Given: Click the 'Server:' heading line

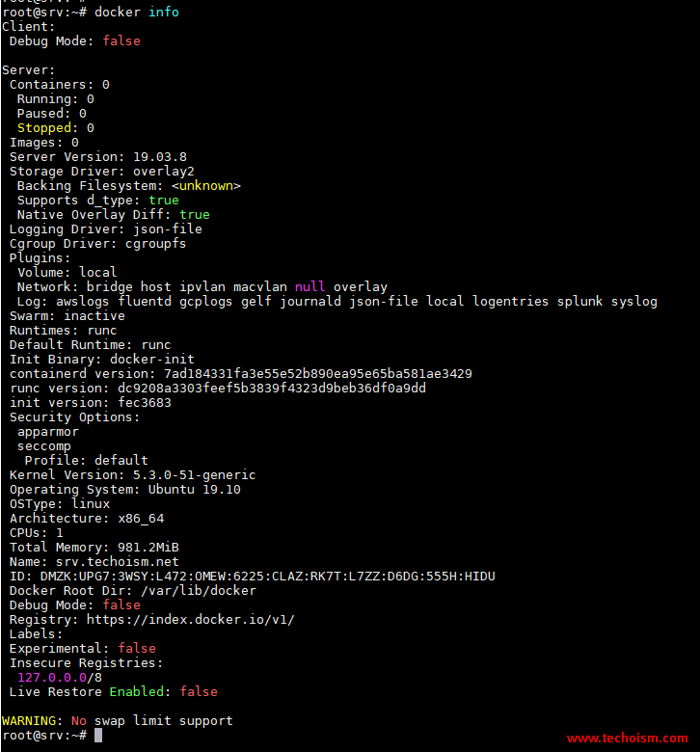Looking at the screenshot, I should [29, 70].
